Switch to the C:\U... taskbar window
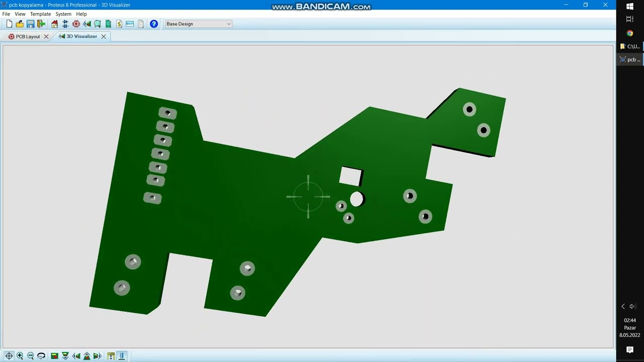644x362 pixels. [630, 46]
